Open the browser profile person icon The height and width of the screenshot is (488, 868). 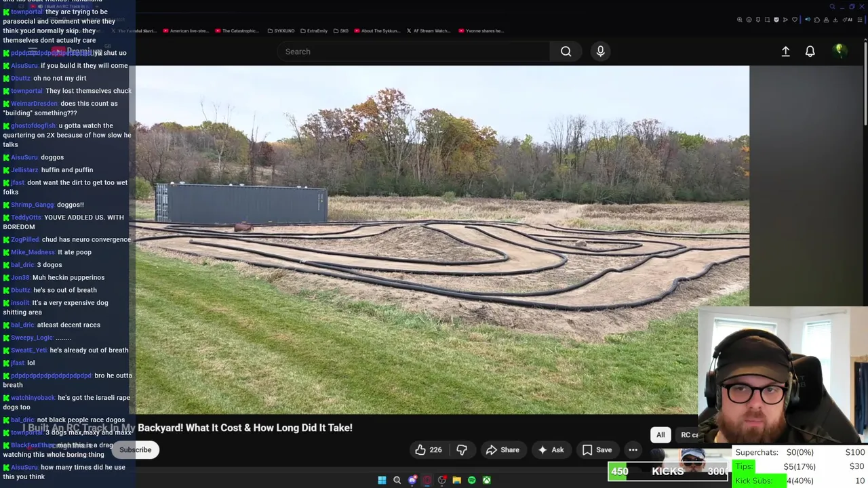pyautogui.click(x=826, y=20)
